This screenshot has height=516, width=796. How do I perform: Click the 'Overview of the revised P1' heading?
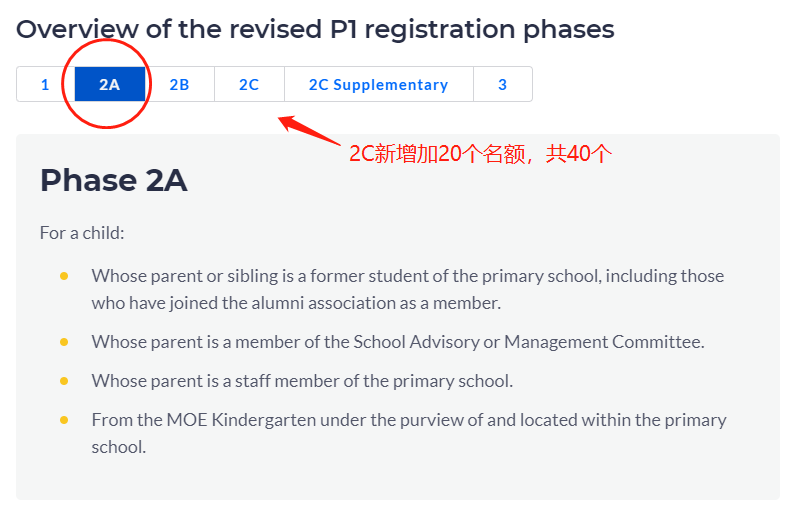pos(315,29)
